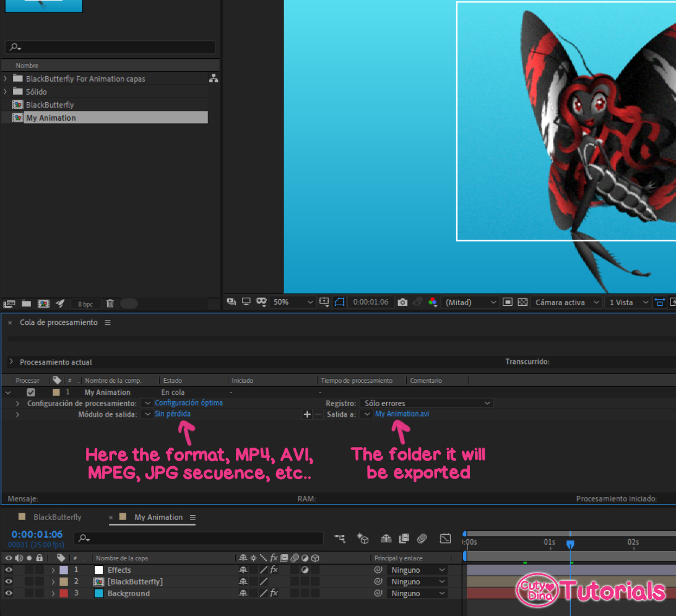Open the Cola de procesamiento panel menu

[x=108, y=323]
